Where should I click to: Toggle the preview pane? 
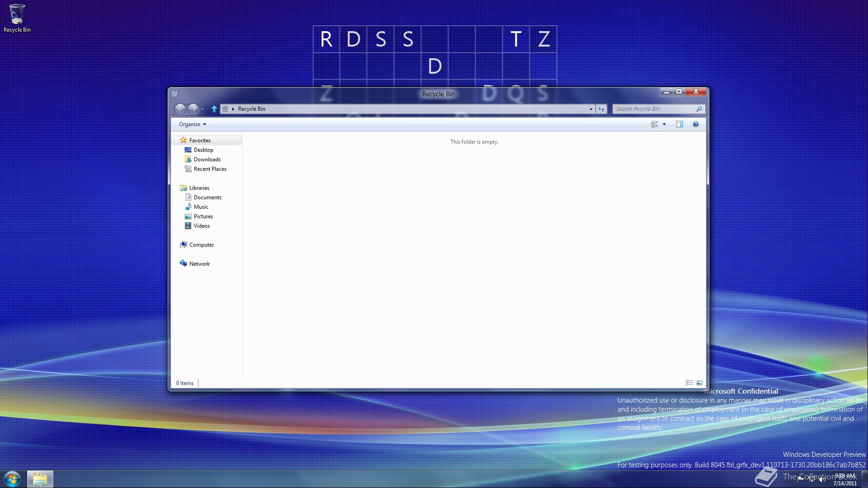click(679, 124)
